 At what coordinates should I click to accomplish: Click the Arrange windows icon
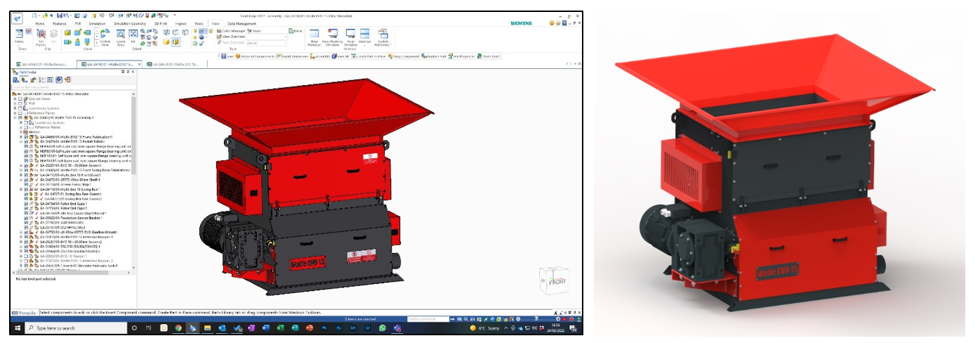365,34
